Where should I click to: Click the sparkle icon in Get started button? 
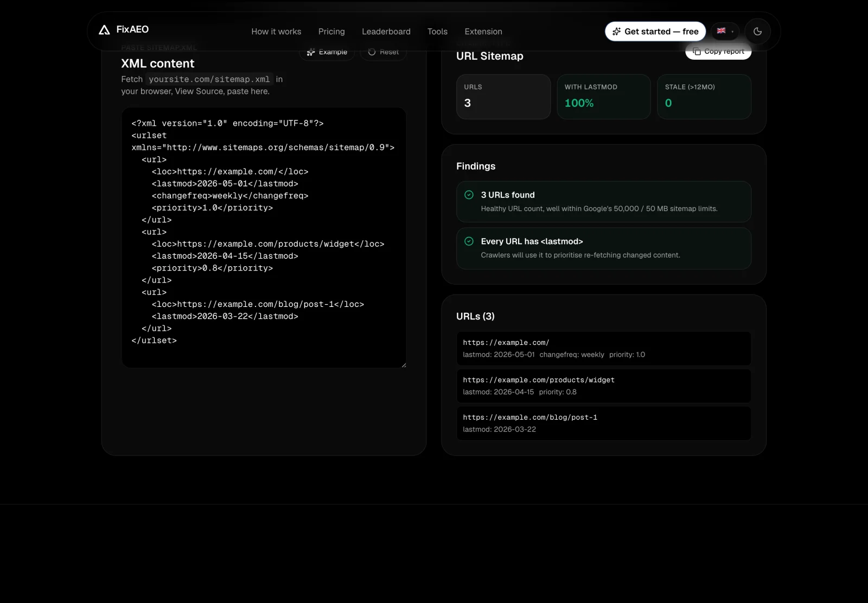coord(617,31)
